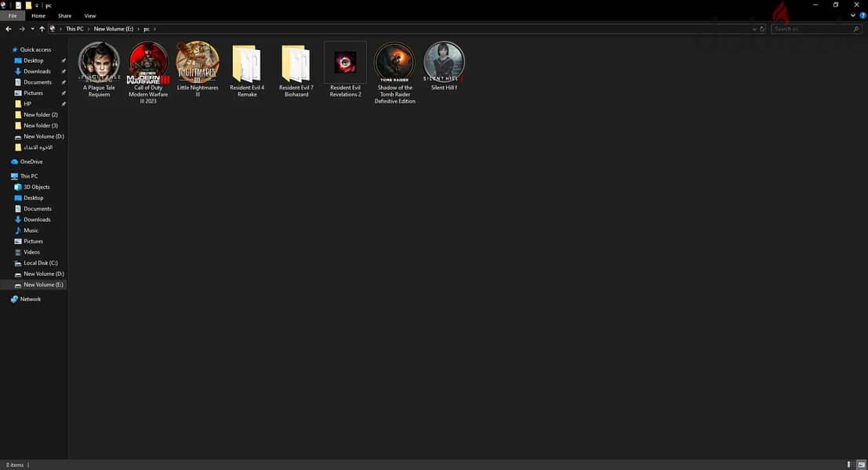This screenshot has width=868, height=470.
Task: Open the A Plague Tale Requiem folder
Action: [99, 69]
